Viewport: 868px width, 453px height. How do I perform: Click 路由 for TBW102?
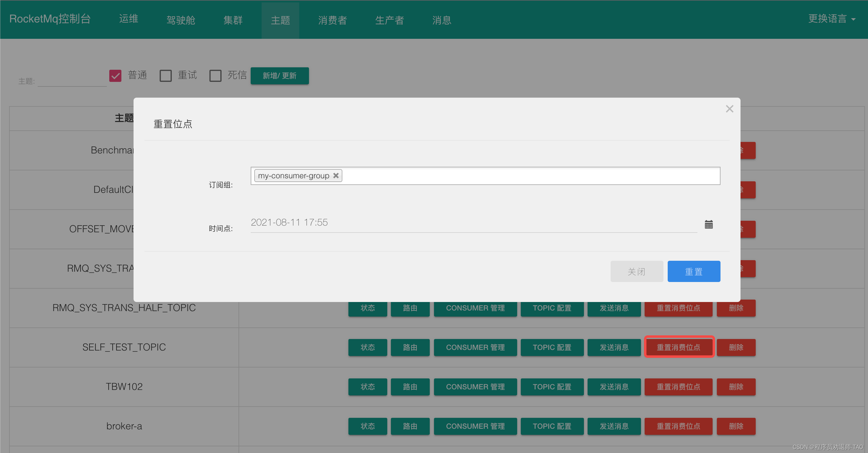point(410,387)
